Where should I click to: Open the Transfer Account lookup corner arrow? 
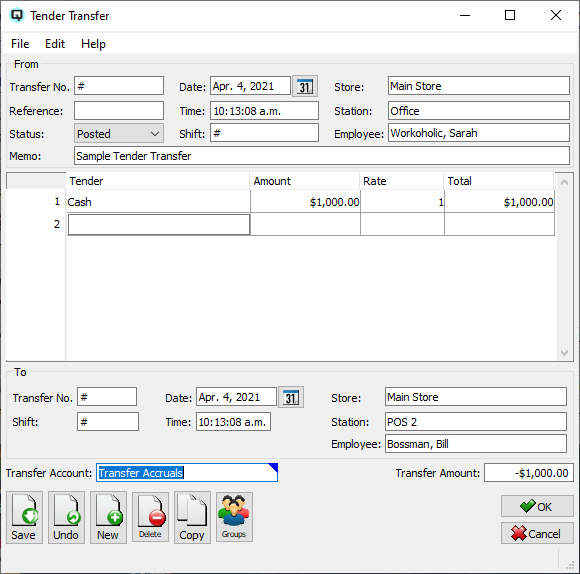[274, 467]
